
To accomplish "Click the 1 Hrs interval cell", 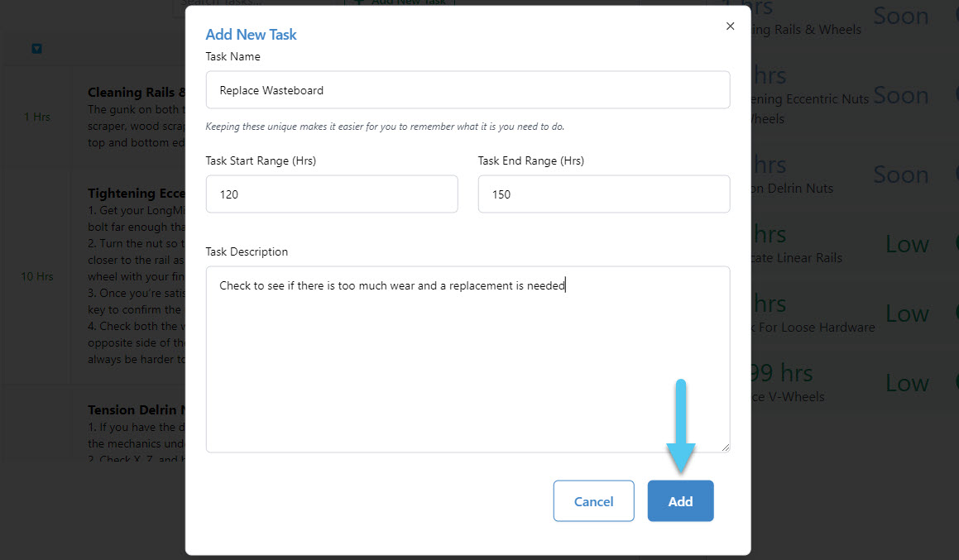I will point(36,117).
